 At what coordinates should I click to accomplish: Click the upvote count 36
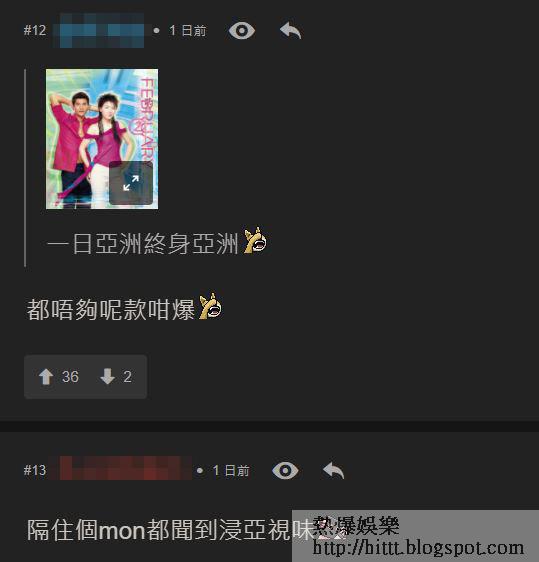(70, 377)
